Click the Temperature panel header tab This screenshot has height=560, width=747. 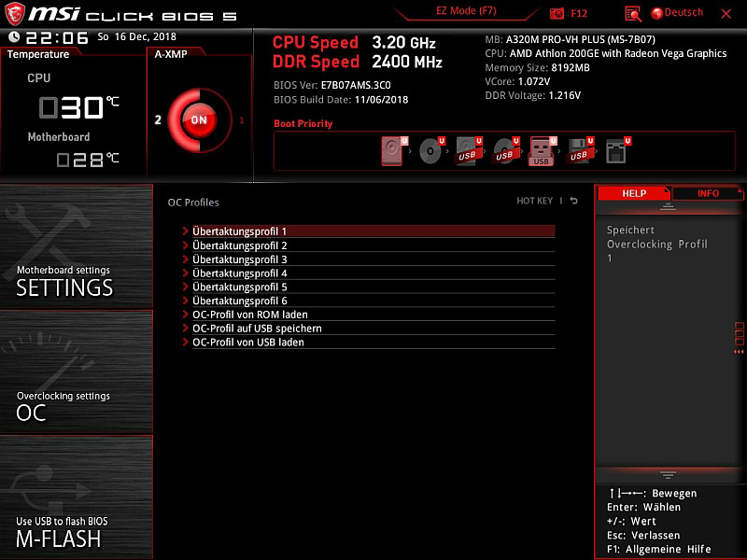click(x=38, y=54)
